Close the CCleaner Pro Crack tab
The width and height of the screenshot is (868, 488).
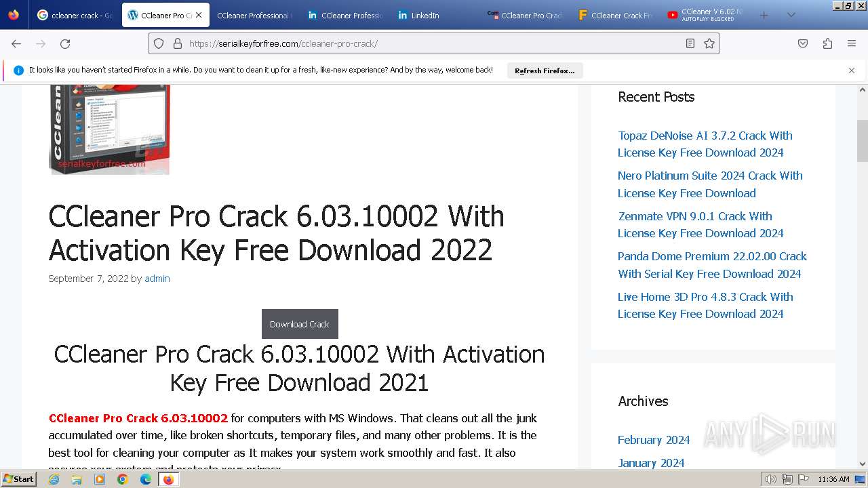point(199,15)
